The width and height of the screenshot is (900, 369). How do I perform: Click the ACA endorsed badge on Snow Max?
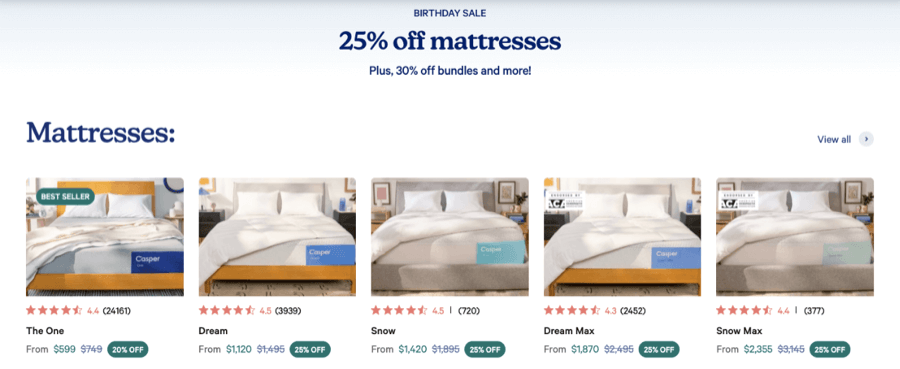738,201
